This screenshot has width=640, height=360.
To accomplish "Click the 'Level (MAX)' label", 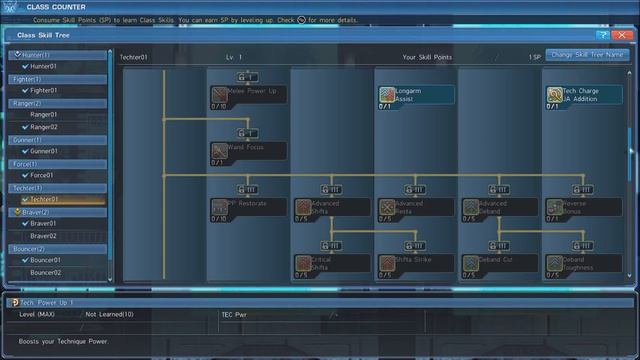I will pyautogui.click(x=37, y=314).
